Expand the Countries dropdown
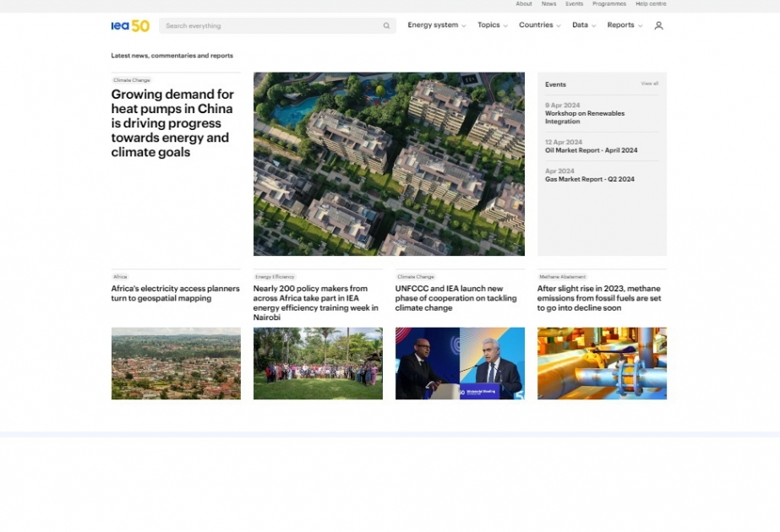The image size is (780, 532). 539,25
